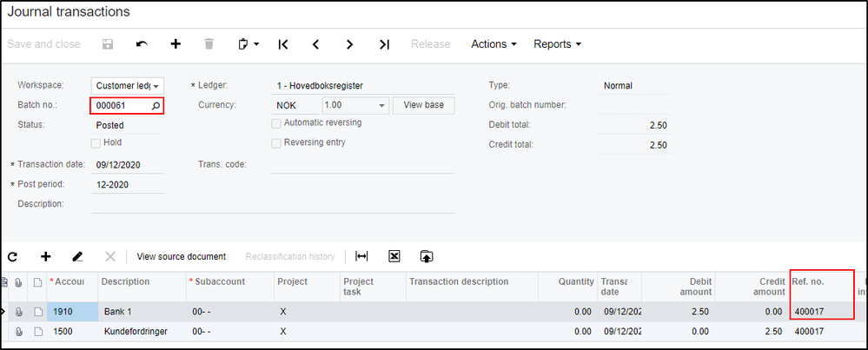The image size is (868, 350).
Task: Check the Reversing entry option
Action: tap(276, 142)
